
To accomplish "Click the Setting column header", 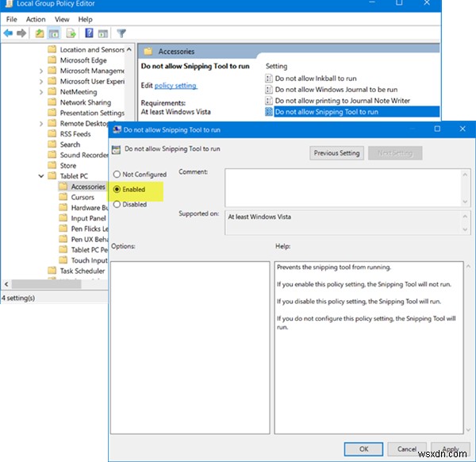I will pos(276,66).
